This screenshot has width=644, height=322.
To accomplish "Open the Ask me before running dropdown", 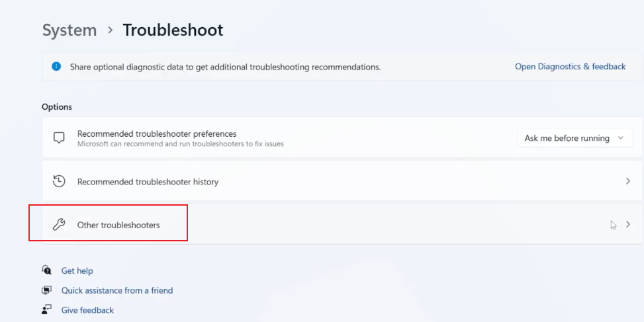I will 575,138.
